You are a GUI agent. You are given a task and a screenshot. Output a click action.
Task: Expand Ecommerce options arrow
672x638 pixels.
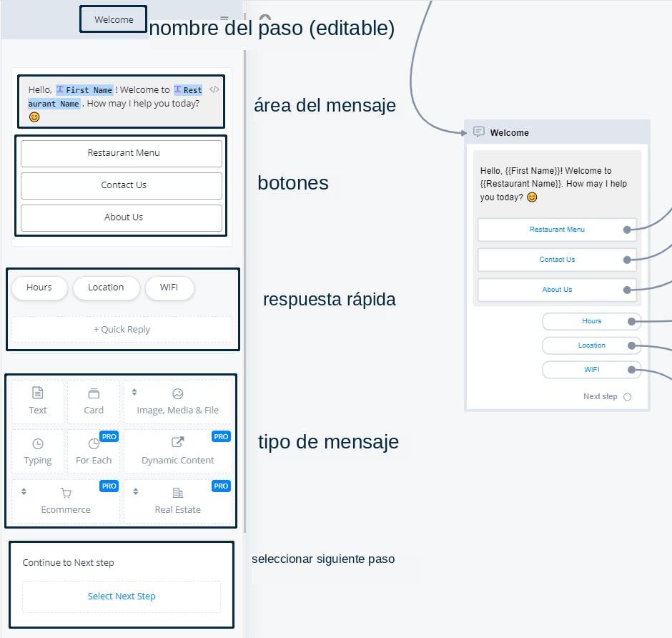pos(24,491)
